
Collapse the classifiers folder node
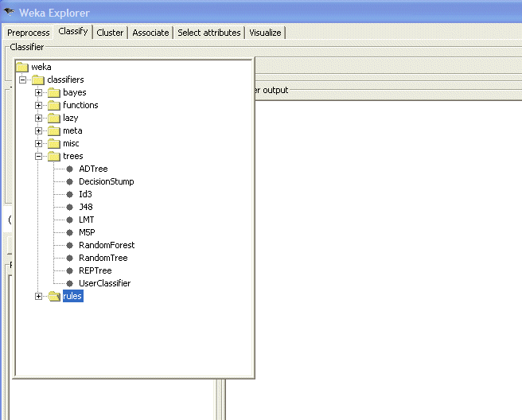click(22, 80)
